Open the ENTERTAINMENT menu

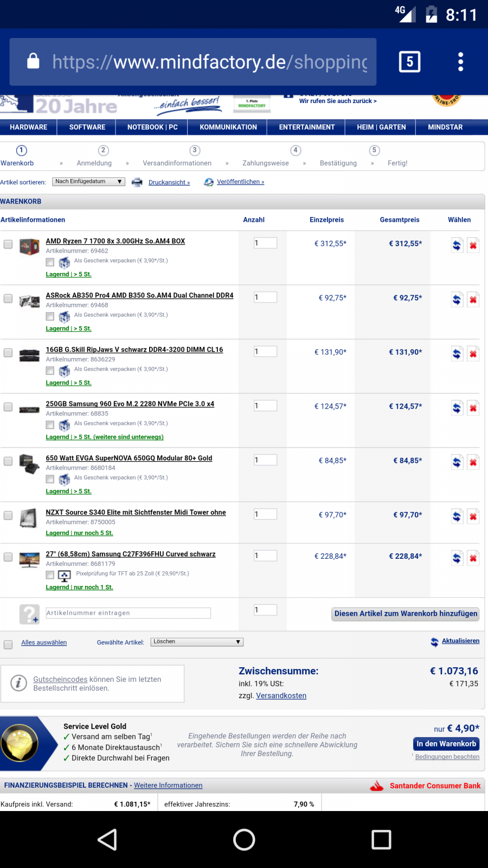(x=307, y=127)
